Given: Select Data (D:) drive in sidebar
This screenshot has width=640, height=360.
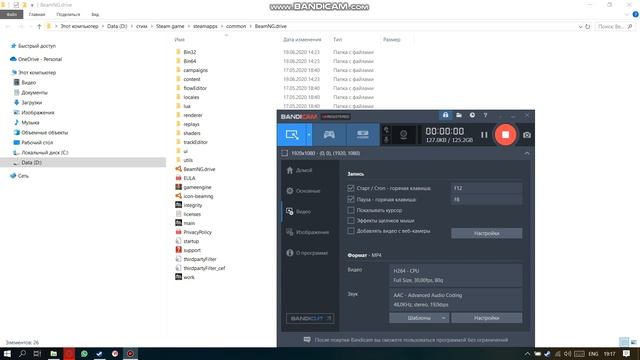Looking at the screenshot, I should tap(31, 162).
